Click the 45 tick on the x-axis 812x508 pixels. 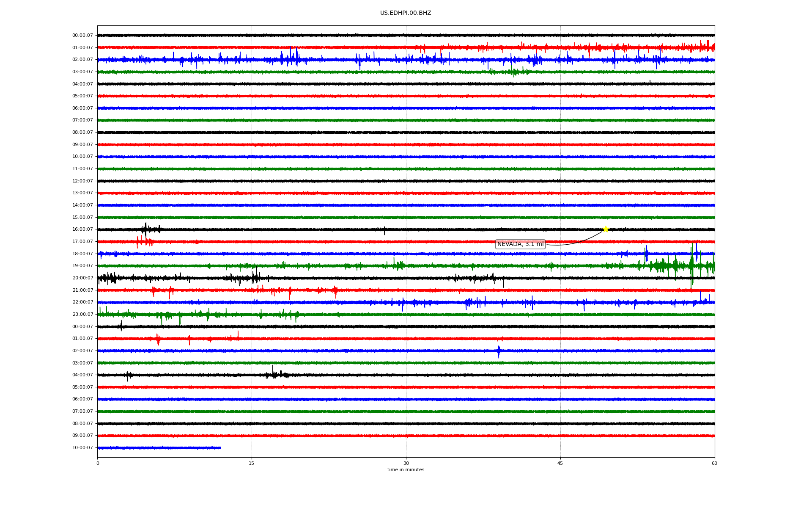coord(560,463)
